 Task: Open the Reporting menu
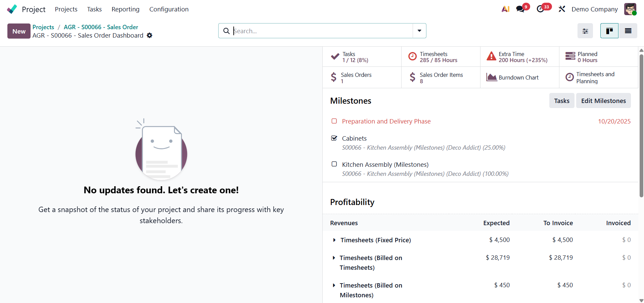coord(125,9)
